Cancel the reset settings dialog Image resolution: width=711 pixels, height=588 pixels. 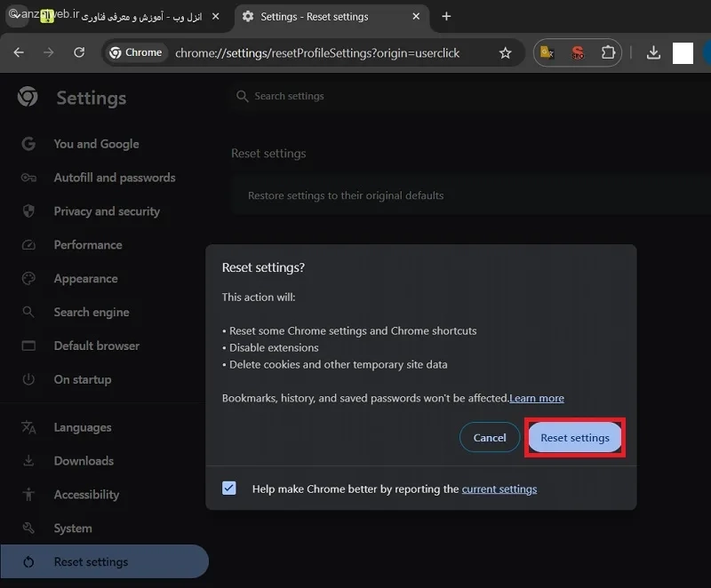490,438
